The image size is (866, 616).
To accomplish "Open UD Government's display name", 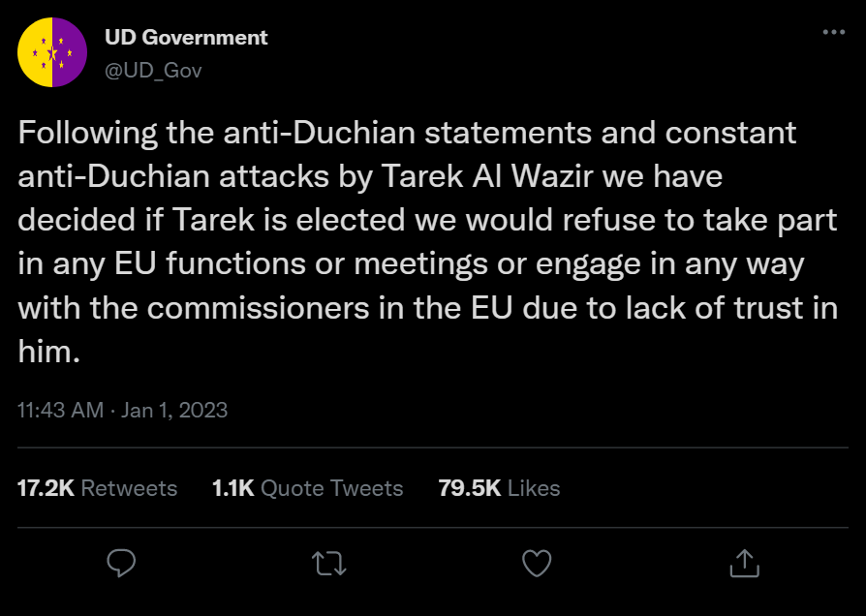I will pyautogui.click(x=186, y=37).
